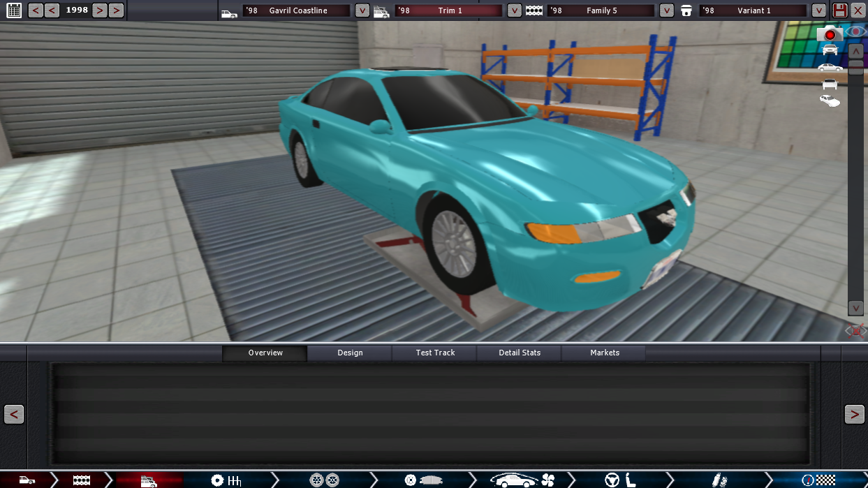Screen dimensions: 868x488
Task: Switch to the Design tab
Action: 350,353
